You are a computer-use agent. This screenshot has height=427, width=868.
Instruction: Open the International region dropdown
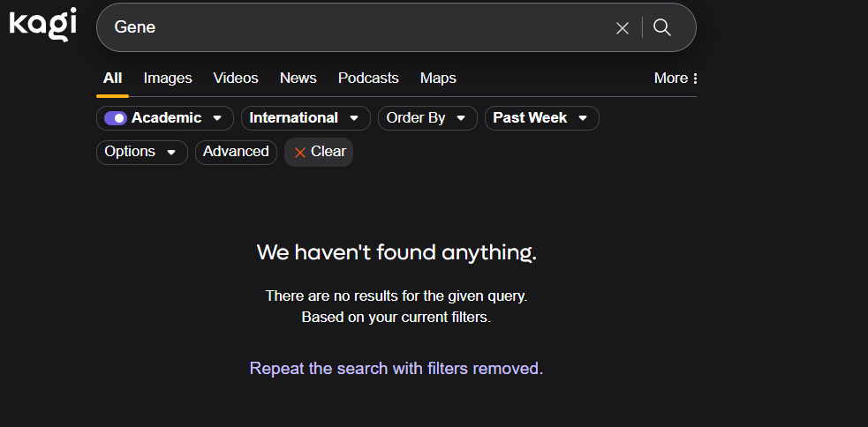(306, 118)
